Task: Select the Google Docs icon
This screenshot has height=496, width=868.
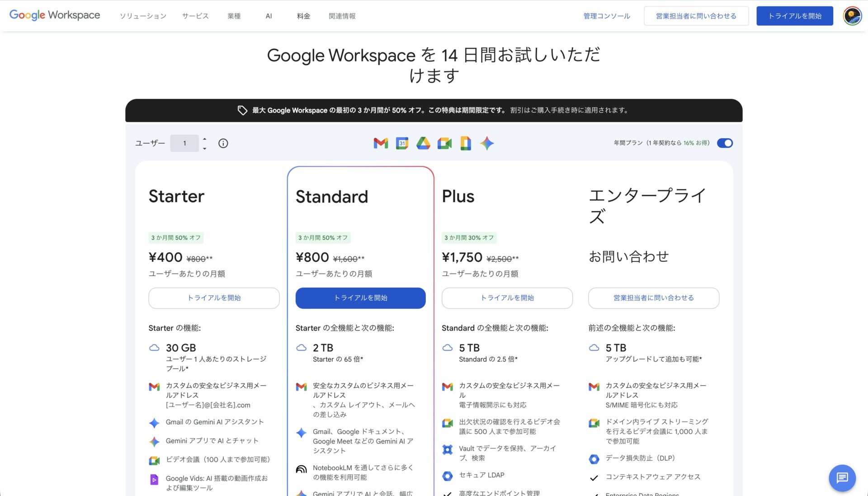Action: click(x=465, y=143)
